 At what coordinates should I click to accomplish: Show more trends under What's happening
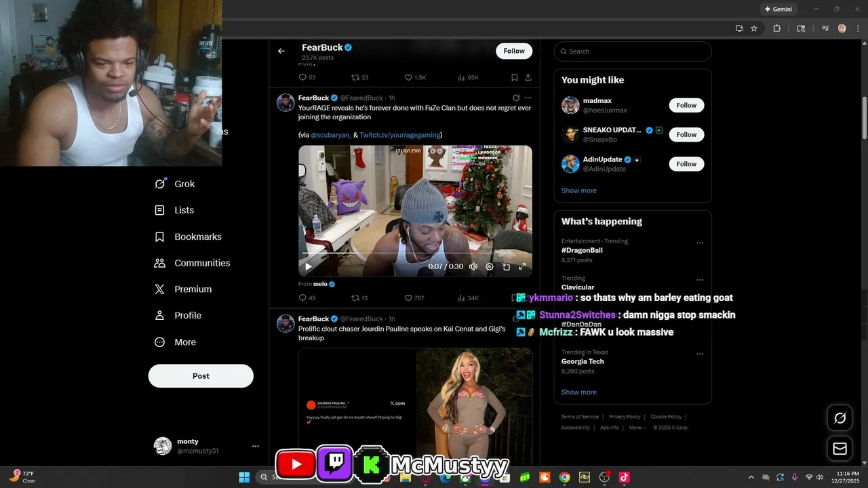tap(579, 392)
